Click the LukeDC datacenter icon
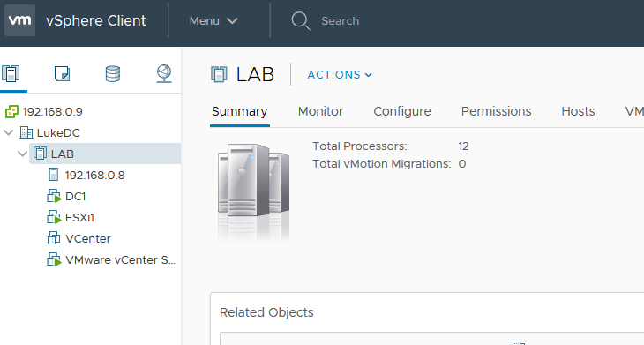644x345 pixels. click(x=26, y=132)
